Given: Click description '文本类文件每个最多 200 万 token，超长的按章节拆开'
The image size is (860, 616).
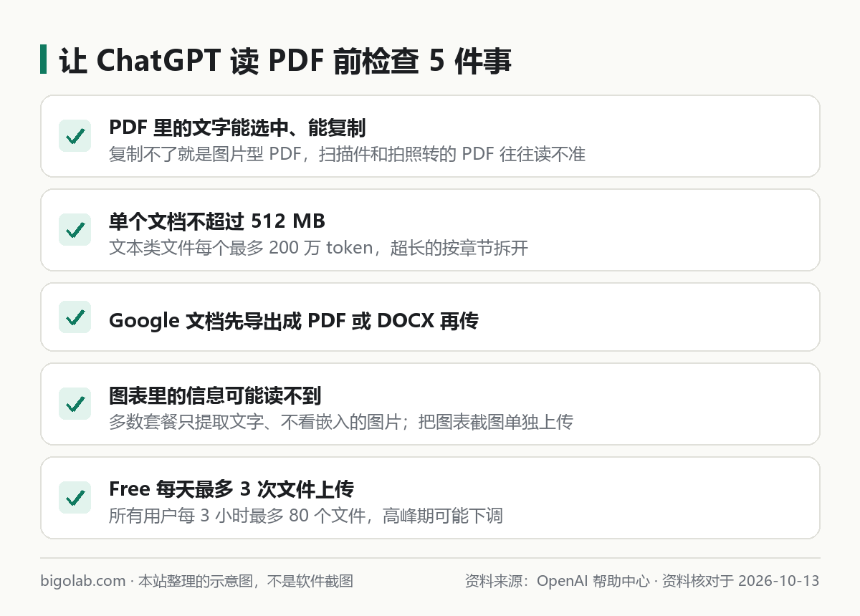Looking at the screenshot, I should [318, 248].
